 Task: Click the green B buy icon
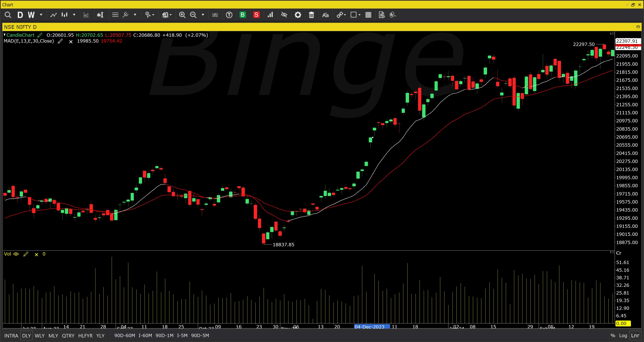243,15
